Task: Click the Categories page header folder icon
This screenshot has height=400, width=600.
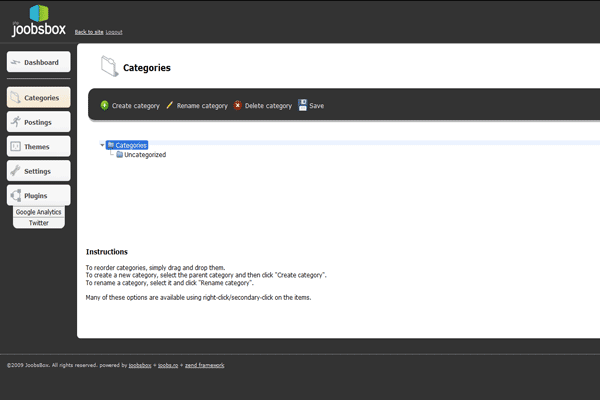Action: (x=109, y=67)
